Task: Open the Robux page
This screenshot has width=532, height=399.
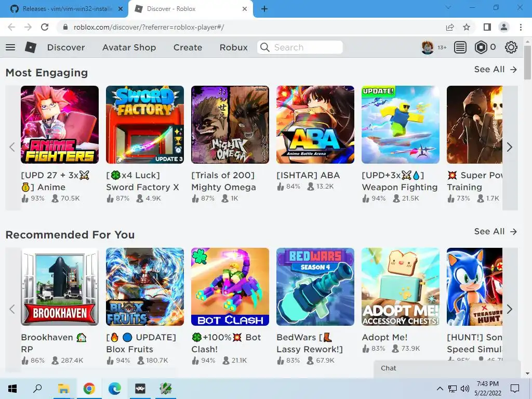Action: (x=233, y=47)
